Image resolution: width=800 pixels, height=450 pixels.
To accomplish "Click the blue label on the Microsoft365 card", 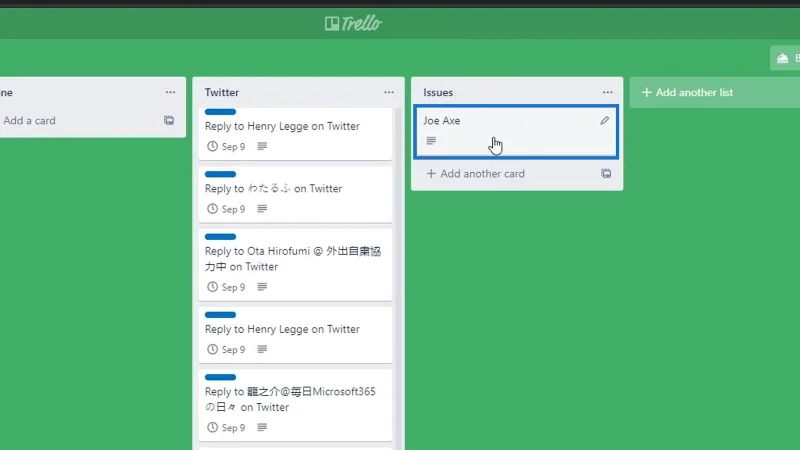I will pos(220,378).
